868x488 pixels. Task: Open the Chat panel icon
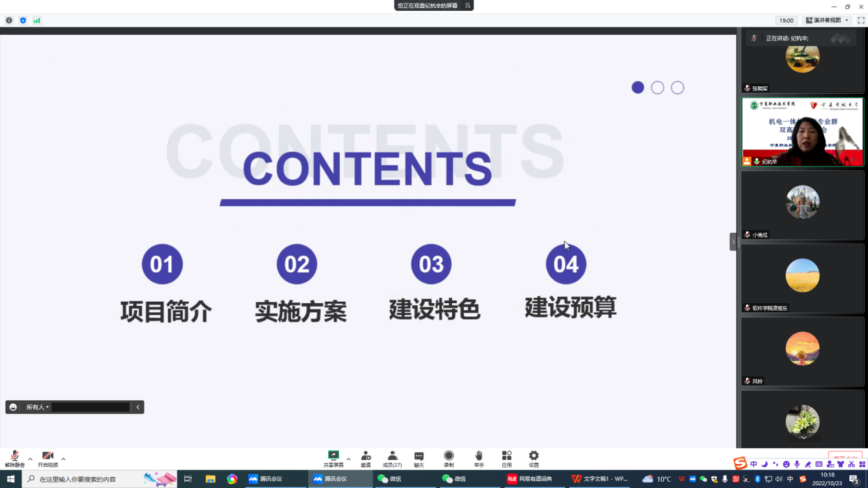pyautogui.click(x=419, y=457)
